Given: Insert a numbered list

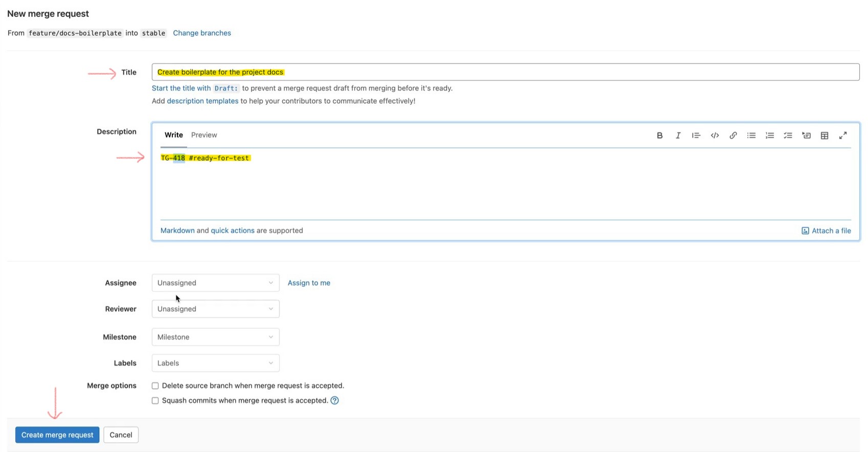Looking at the screenshot, I should point(769,135).
